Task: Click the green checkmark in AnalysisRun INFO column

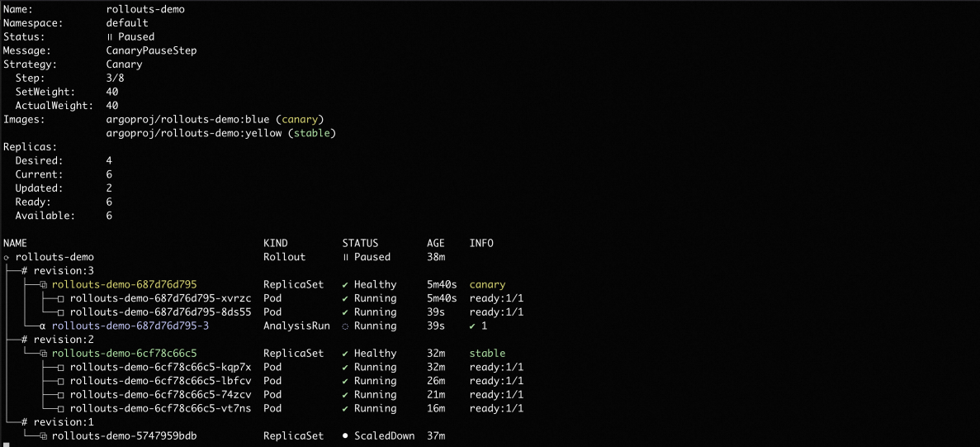Action: 472,326
